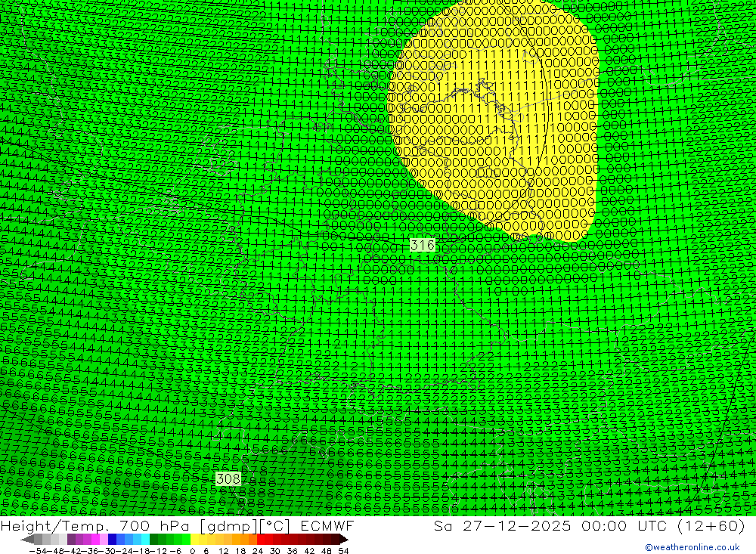
Task: Click the dark blue legend swatch above -30
Action: (112, 539)
